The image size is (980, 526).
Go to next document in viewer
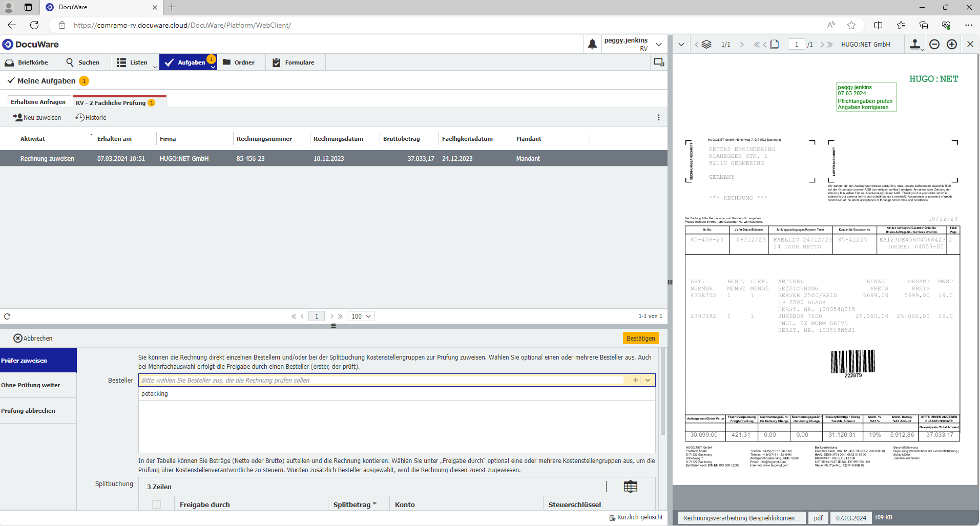(742, 45)
